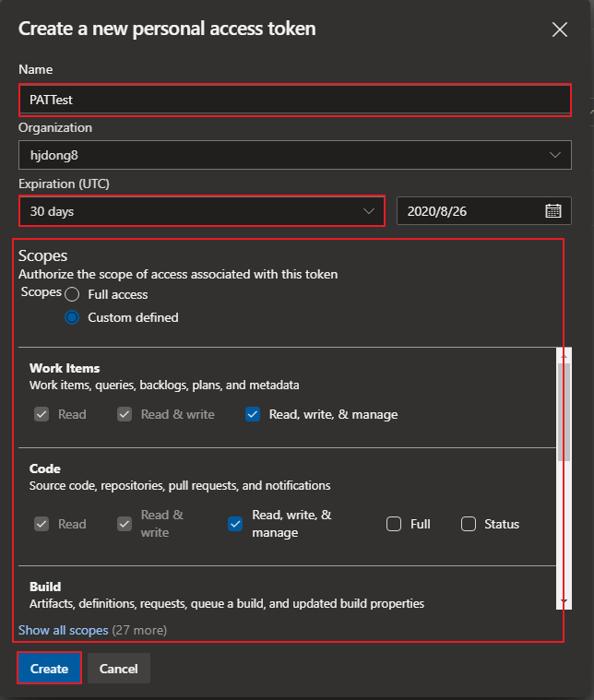Click the Build section heading

tap(45, 587)
